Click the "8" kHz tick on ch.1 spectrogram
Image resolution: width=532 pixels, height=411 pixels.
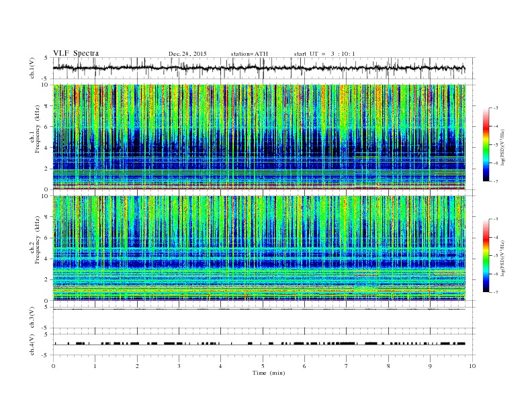click(x=47, y=106)
